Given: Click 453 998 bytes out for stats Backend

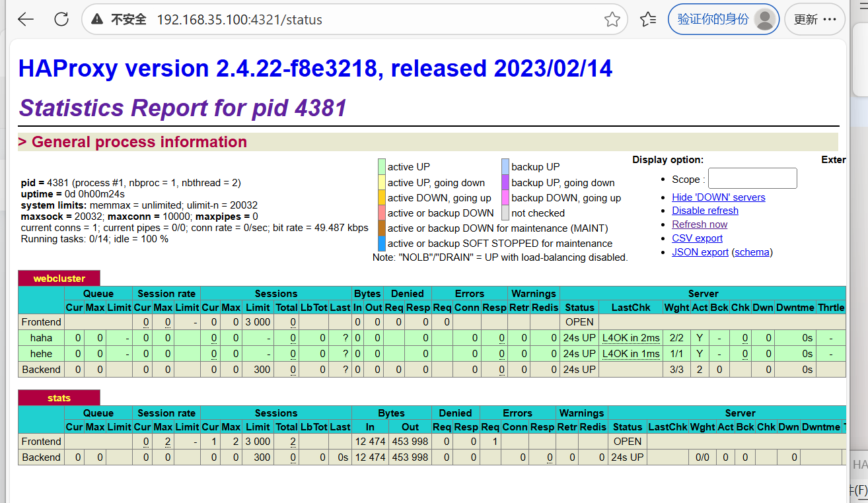Looking at the screenshot, I should coord(410,457).
